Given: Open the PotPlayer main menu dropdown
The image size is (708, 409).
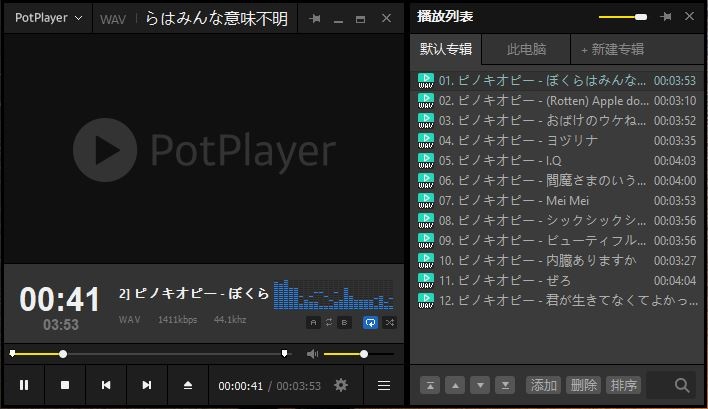Looking at the screenshot, I should (48, 18).
